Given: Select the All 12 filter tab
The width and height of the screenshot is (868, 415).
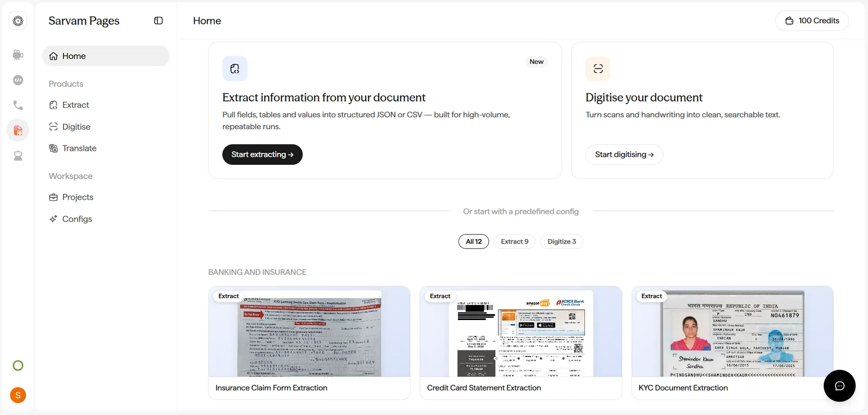Looking at the screenshot, I should pyautogui.click(x=474, y=241).
